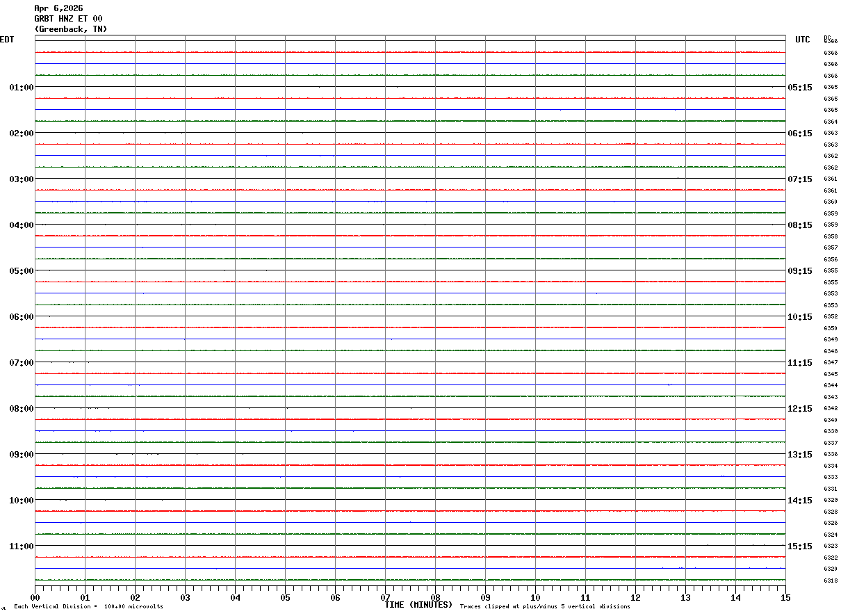Select minute tick label '06' on time axis
841x616 pixels.
[335, 597]
